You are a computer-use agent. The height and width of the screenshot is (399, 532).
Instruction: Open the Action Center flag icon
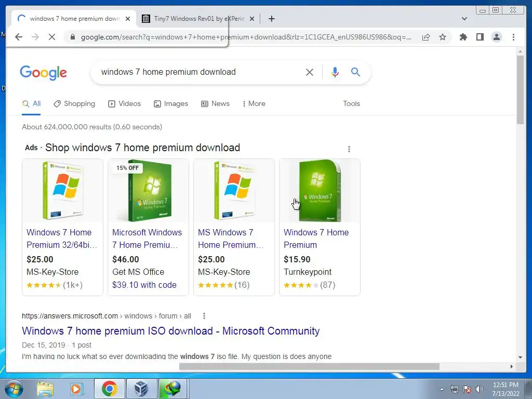(x=467, y=389)
